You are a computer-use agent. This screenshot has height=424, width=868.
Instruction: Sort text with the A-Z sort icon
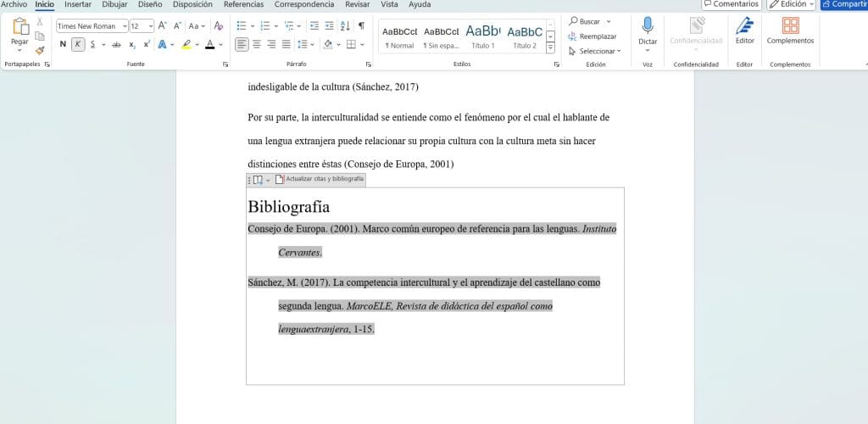345,25
